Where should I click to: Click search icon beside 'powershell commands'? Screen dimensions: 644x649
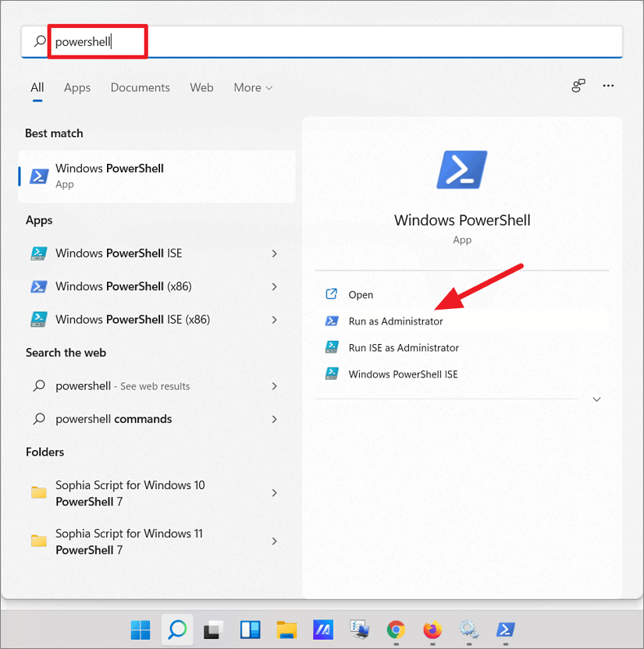tap(39, 419)
